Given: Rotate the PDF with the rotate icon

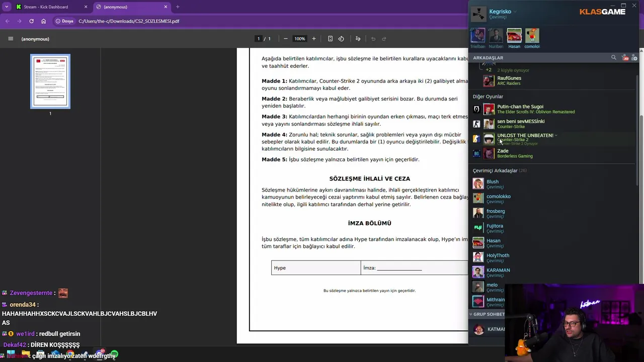Looking at the screenshot, I should (341, 39).
